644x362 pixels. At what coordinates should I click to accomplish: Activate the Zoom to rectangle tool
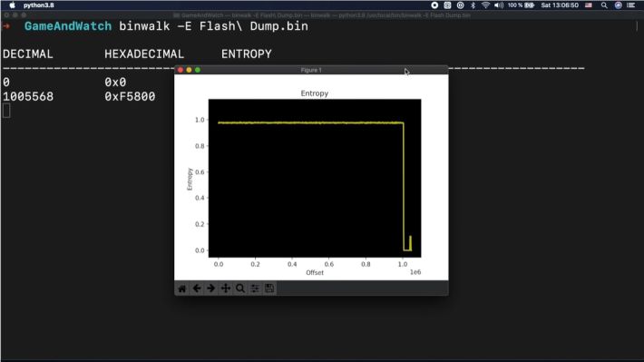tap(240, 289)
